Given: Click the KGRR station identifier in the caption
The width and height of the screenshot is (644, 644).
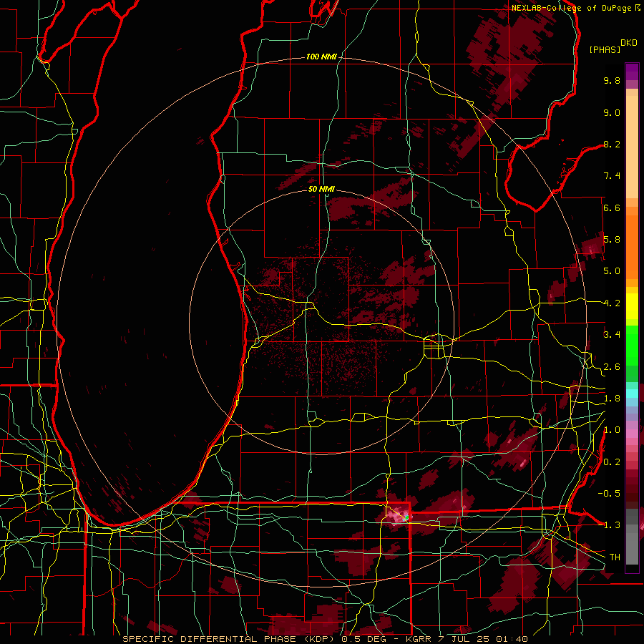Looking at the screenshot, I should click(419, 639).
